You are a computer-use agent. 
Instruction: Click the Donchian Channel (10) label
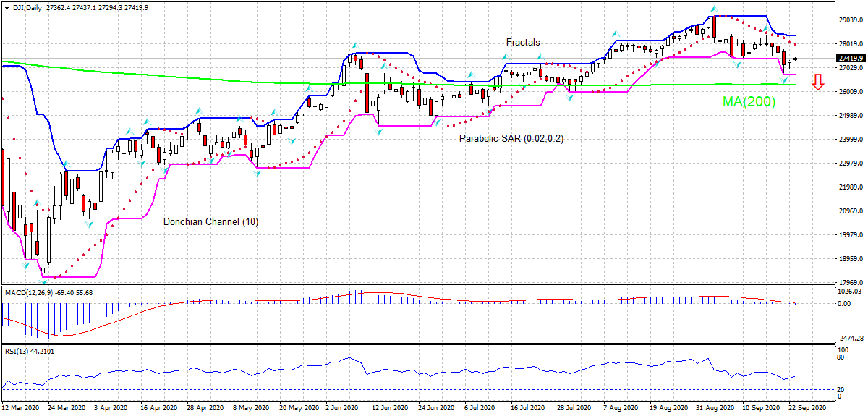point(210,222)
